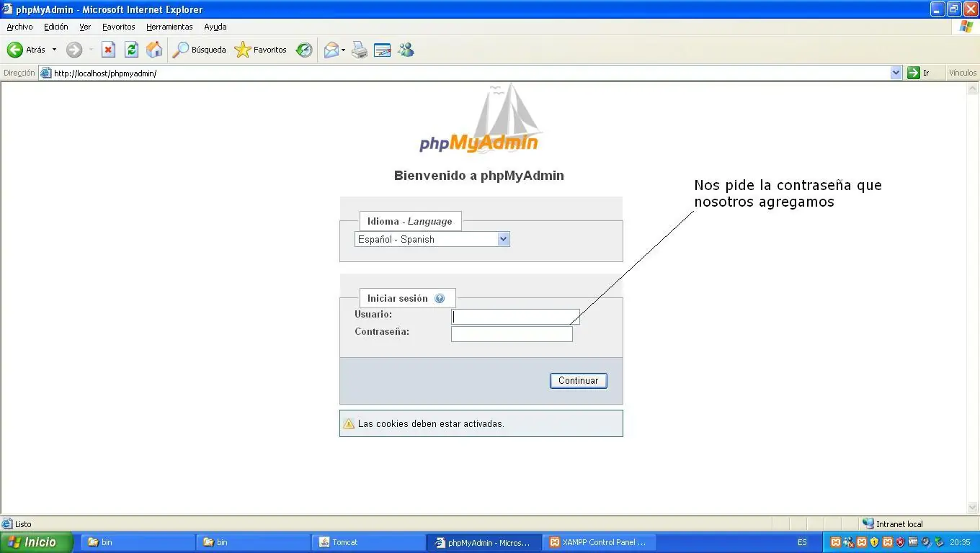Open the Idioma language dropdown
Image resolution: width=980 pixels, height=553 pixels.
click(x=432, y=239)
